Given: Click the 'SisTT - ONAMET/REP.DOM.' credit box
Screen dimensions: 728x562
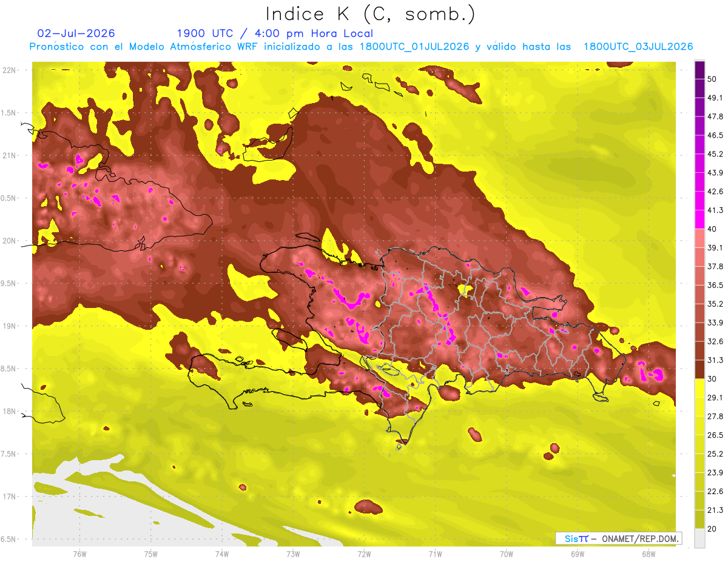Looking at the screenshot, I should pos(618,538).
